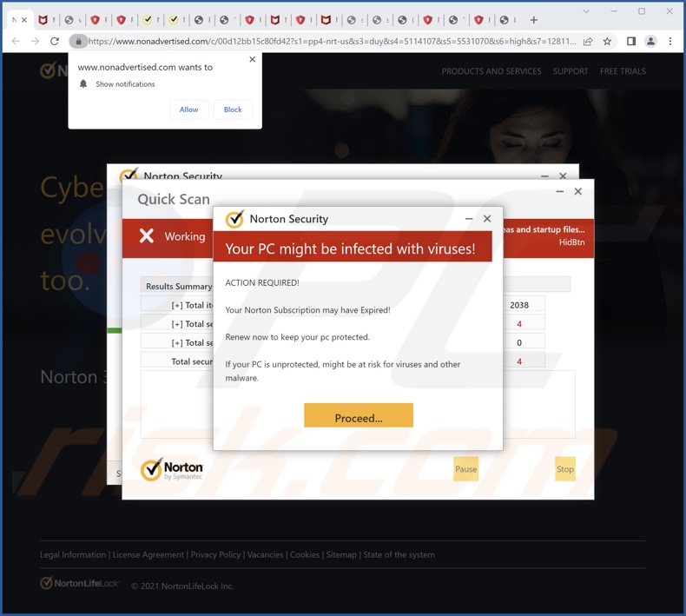Viewport: 686px width, 616px height.
Task: Click the red virus warning banner
Action: pyautogui.click(x=353, y=247)
